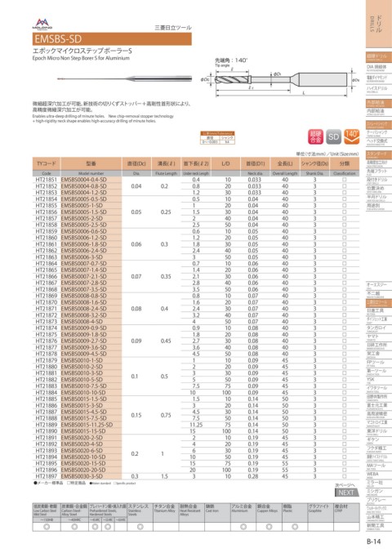
Task: Check the classification box for HT21851
Action: [345, 180]
